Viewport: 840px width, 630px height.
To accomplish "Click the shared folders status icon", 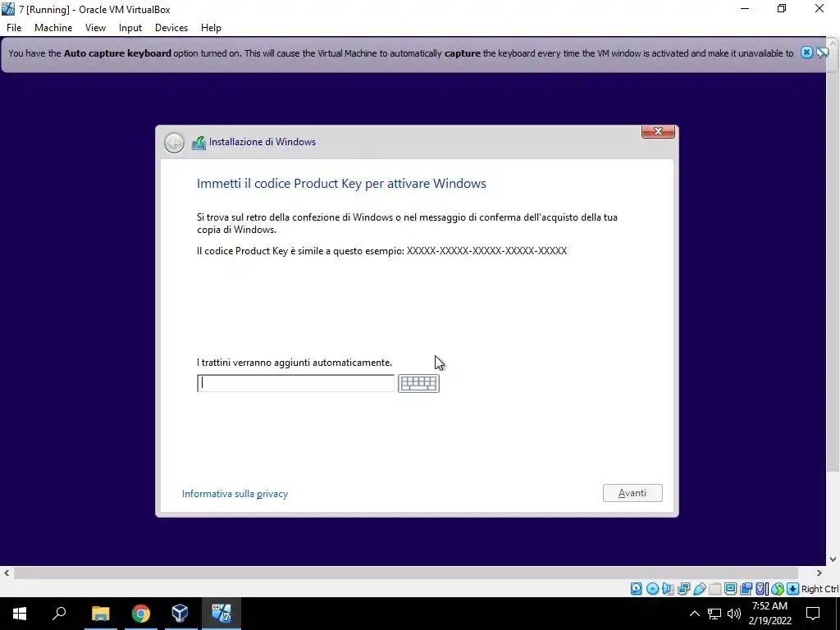I will point(714,589).
